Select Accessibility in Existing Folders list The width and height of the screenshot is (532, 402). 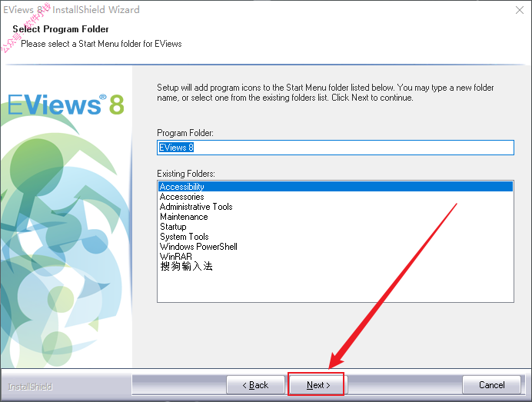point(335,187)
